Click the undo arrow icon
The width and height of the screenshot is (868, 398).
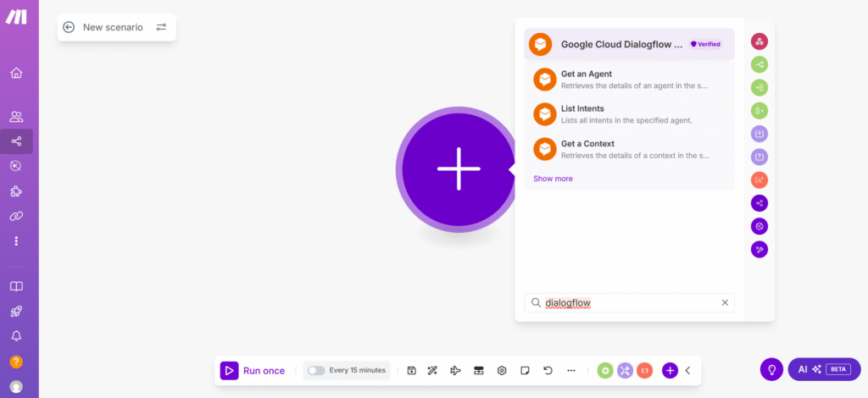(548, 370)
